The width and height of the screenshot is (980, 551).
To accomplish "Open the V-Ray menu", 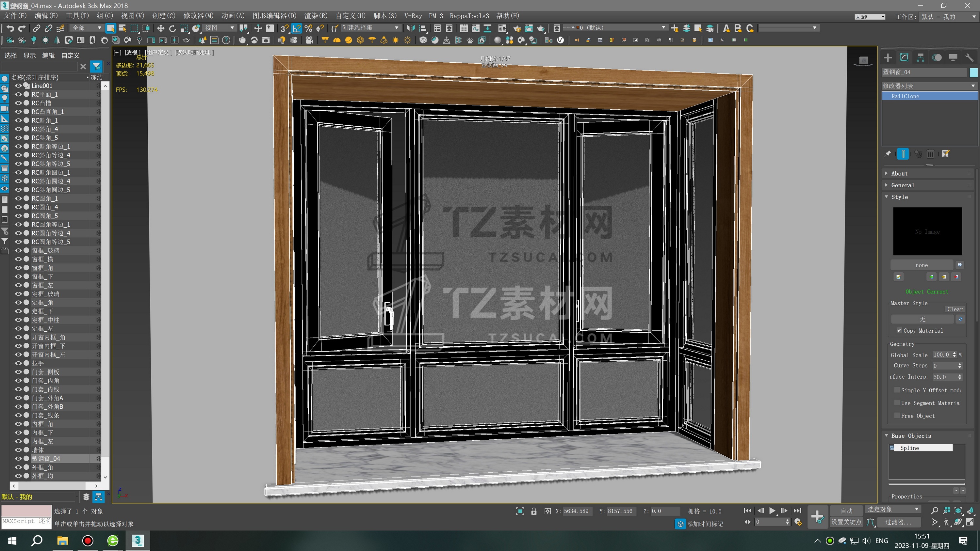I will tap(413, 16).
